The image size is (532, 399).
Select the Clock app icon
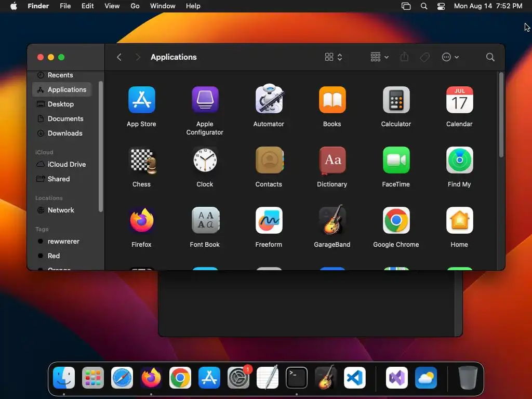coord(205,160)
